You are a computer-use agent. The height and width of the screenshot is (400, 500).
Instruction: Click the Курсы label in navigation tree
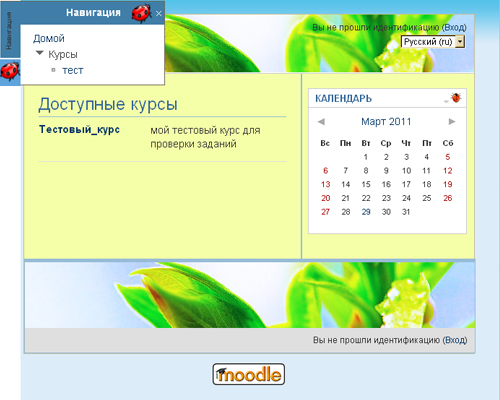[63, 54]
